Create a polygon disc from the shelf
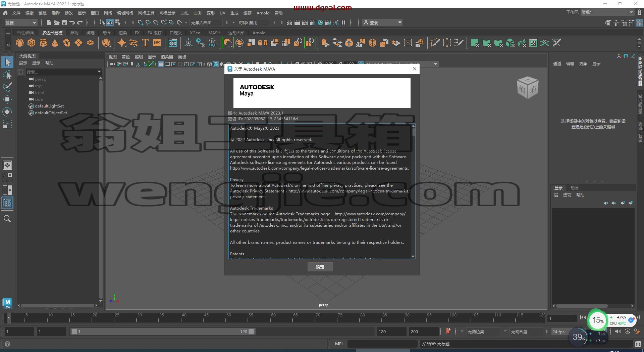The image size is (644, 352). [90, 43]
